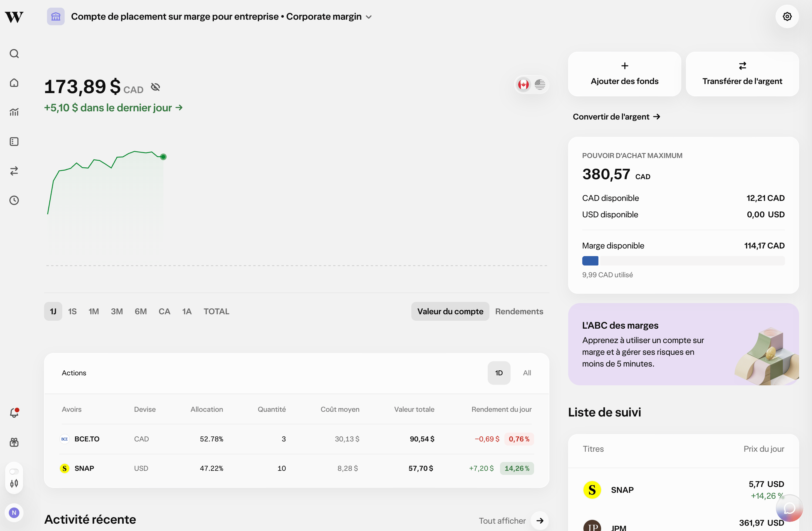The width and height of the screenshot is (812, 531).
Task: Open the chart/markets sidebar icon
Action: (x=14, y=112)
